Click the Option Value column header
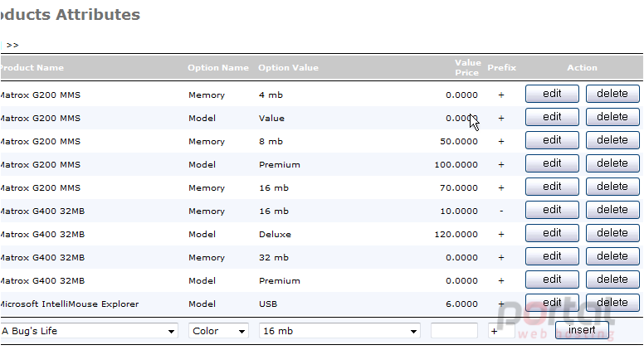644x350 pixels. 288,68
